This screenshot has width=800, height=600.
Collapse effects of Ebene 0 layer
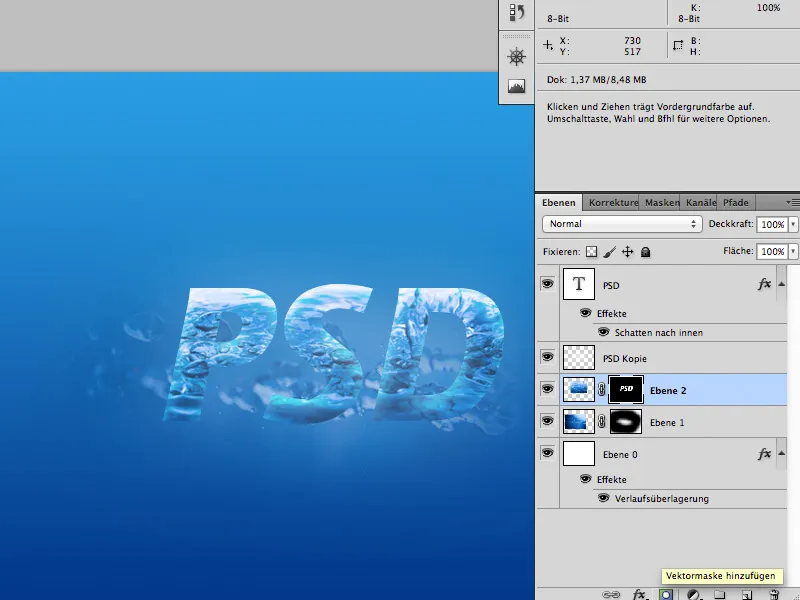point(781,453)
